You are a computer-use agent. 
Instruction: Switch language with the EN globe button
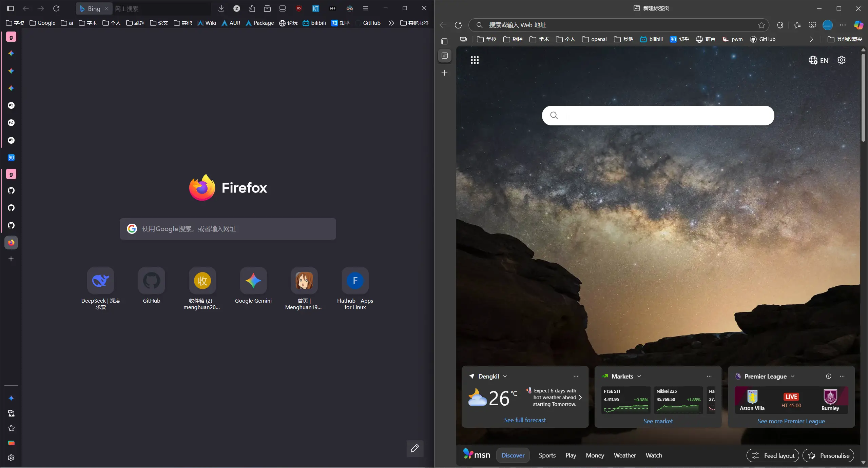coord(818,60)
